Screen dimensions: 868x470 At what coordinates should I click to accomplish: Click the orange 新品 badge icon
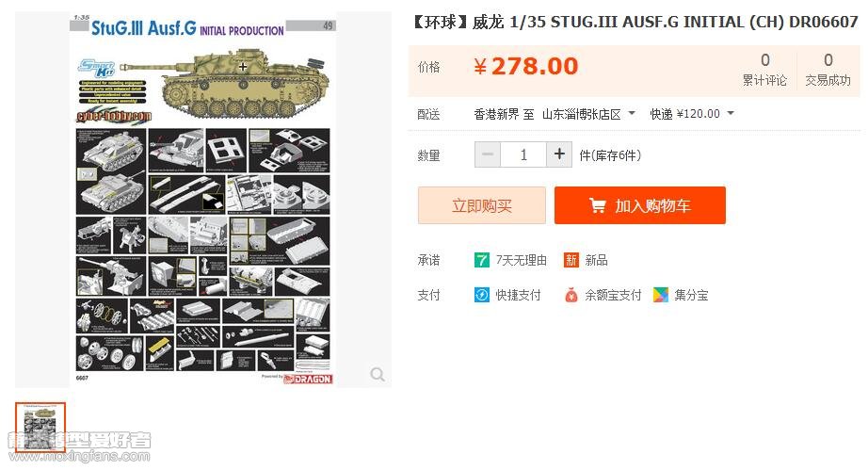click(571, 260)
